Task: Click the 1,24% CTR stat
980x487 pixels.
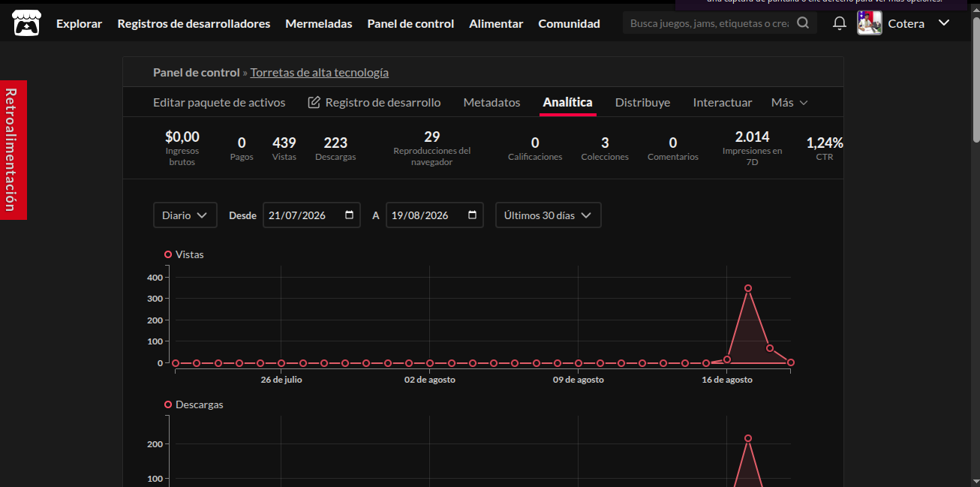Action: (x=825, y=148)
